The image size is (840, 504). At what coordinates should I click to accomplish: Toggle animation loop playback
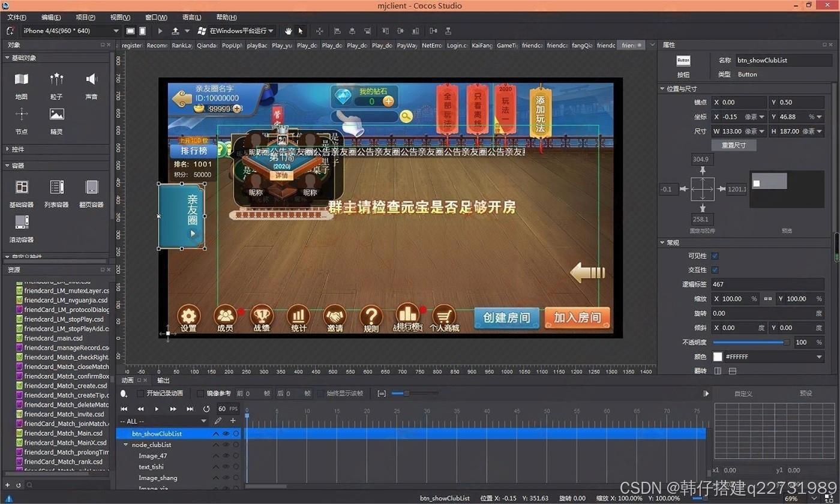206,409
